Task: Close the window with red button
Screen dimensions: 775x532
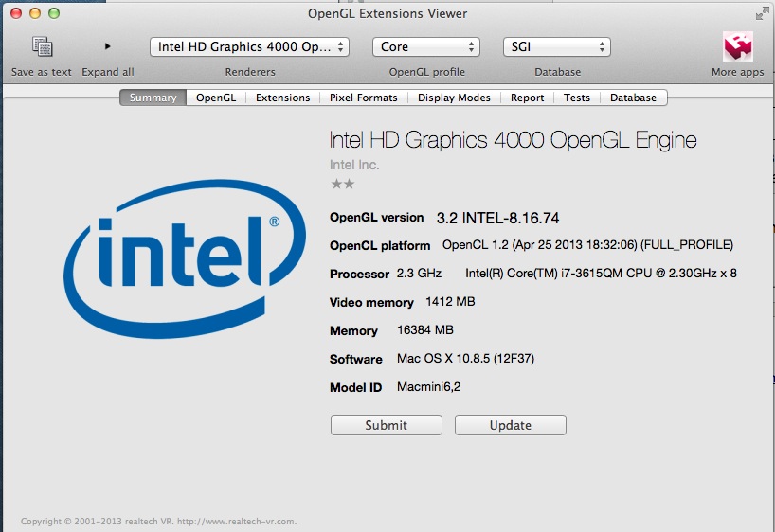Action: pos(16,13)
